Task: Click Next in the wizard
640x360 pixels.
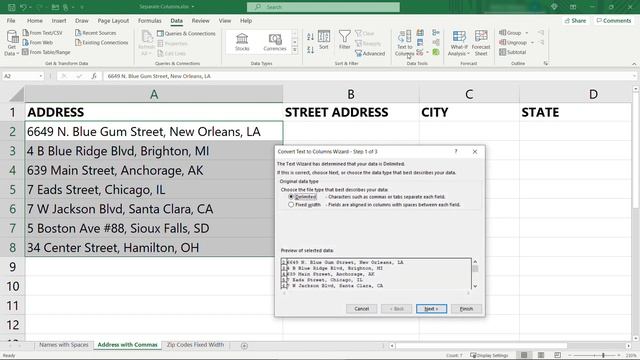Action: [431, 309]
